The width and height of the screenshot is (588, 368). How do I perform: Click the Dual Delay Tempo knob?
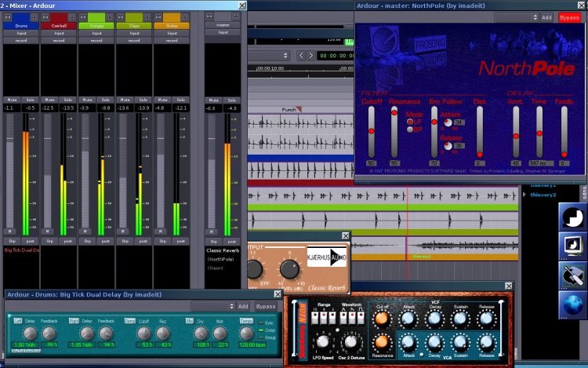tap(246, 333)
